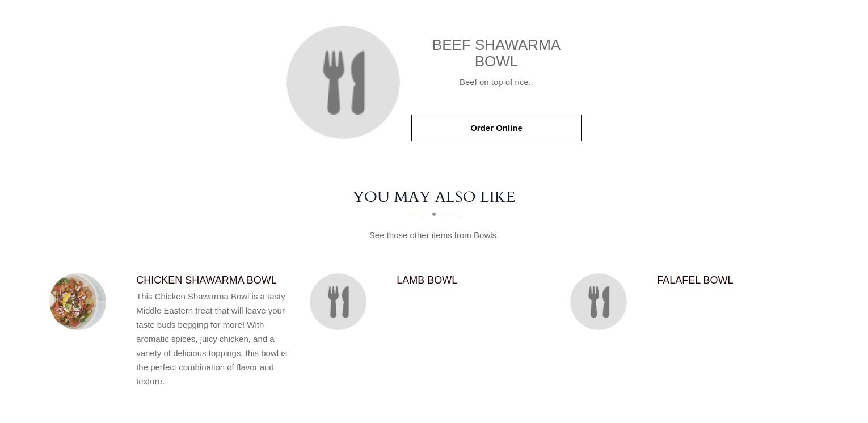Click the Chicken Shawarma Bowl description paragraph
Image resolution: width=868 pixels, height=423 pixels.
tap(212, 339)
